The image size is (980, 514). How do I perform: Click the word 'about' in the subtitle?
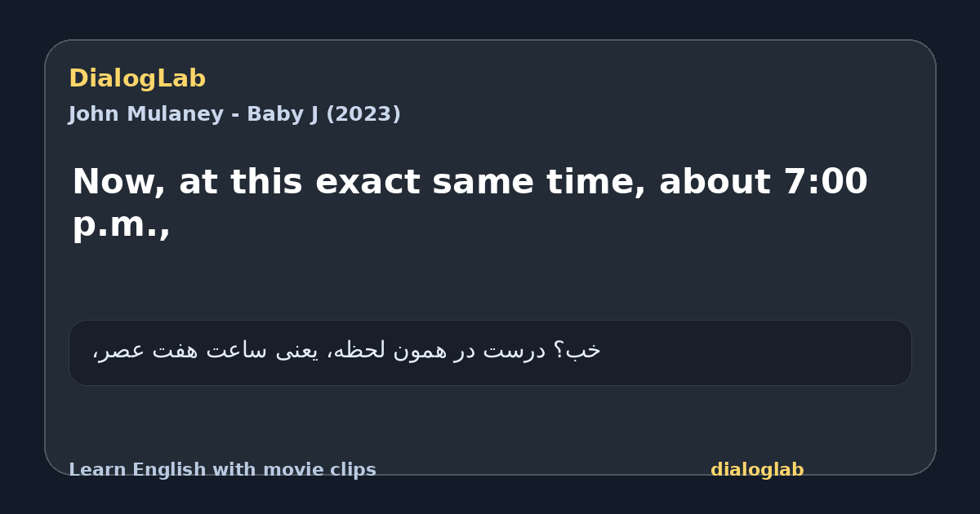click(x=715, y=182)
